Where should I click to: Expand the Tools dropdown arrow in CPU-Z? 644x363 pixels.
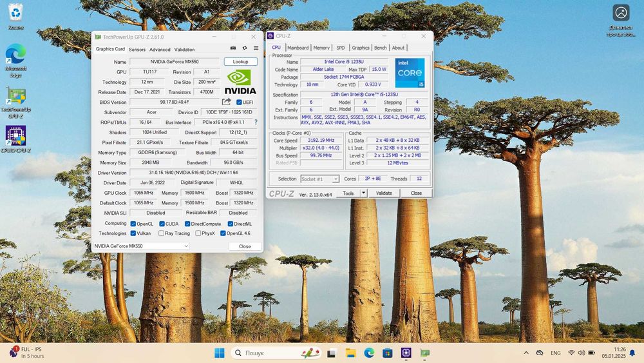pos(363,193)
